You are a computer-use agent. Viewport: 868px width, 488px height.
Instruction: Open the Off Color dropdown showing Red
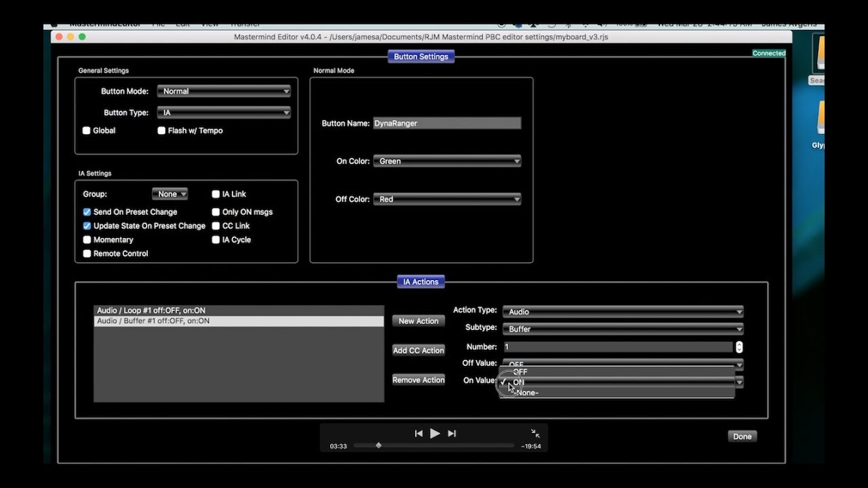(447, 199)
